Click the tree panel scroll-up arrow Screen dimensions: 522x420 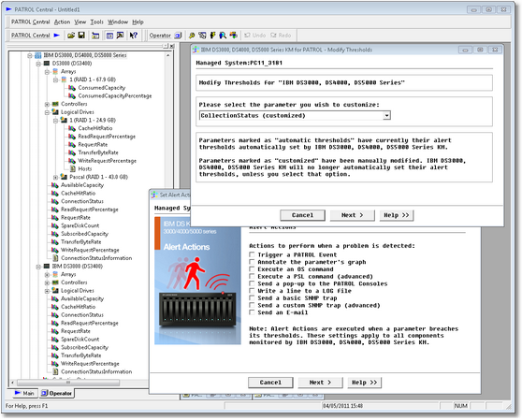[x=167, y=55]
